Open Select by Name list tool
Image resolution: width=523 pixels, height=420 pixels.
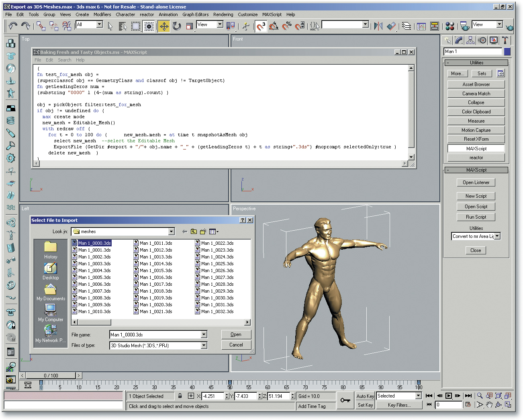[x=123, y=27]
